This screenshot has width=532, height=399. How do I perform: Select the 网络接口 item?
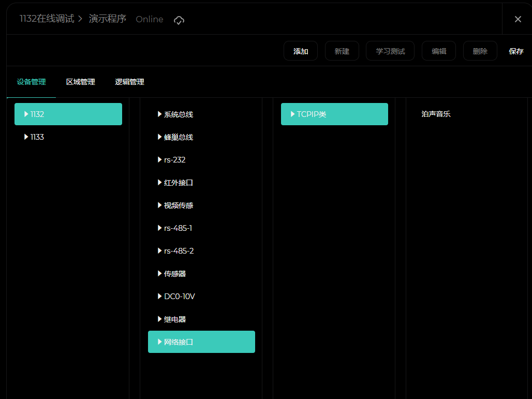tap(201, 342)
